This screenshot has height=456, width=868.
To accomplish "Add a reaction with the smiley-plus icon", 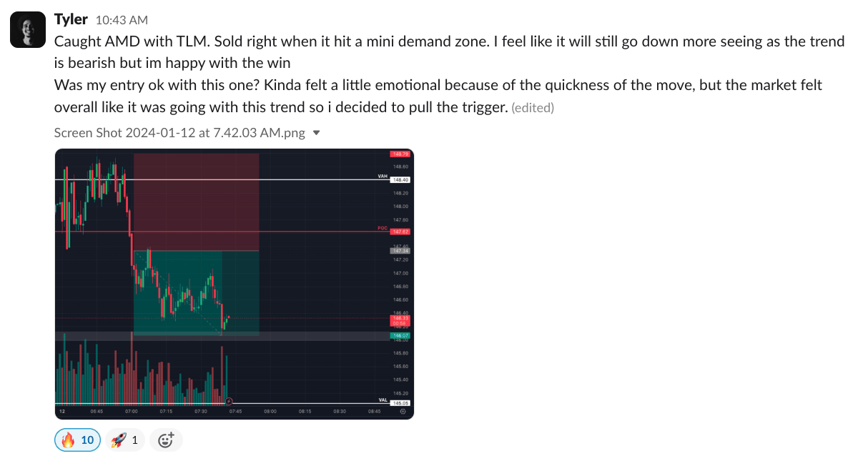I will [x=165, y=440].
